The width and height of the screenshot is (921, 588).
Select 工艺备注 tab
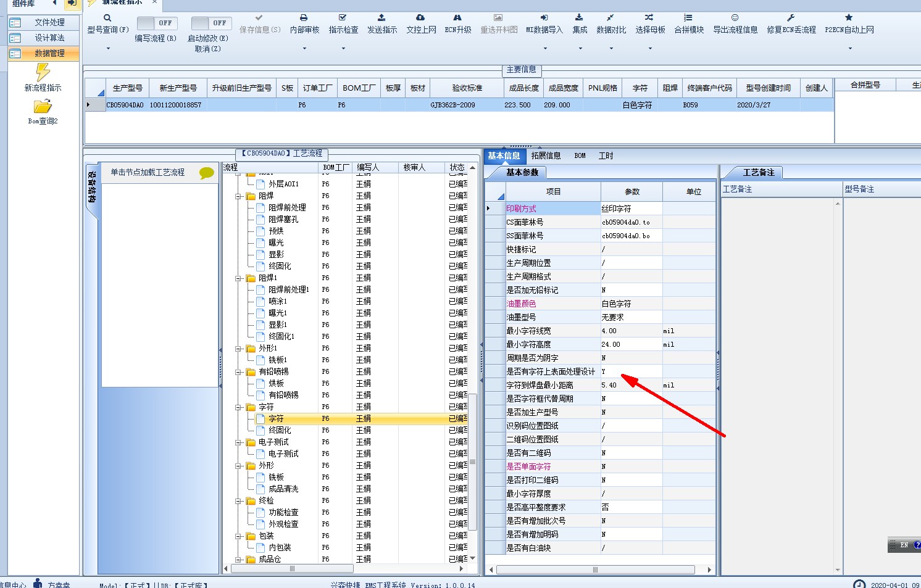coord(758,173)
